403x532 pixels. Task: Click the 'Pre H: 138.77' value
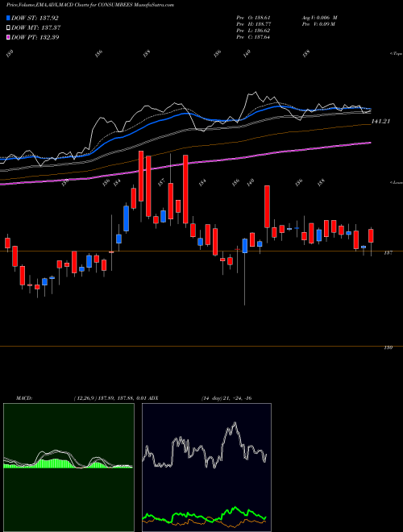click(x=253, y=24)
